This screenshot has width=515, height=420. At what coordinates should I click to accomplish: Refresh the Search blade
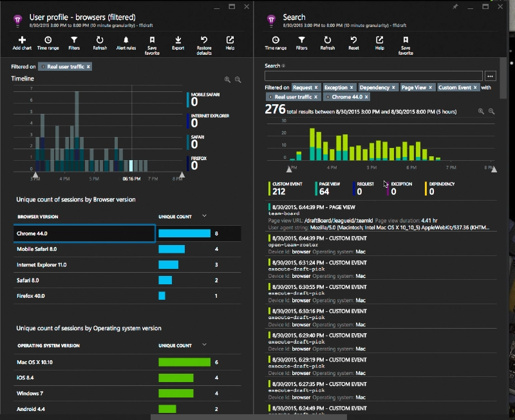pos(328,43)
